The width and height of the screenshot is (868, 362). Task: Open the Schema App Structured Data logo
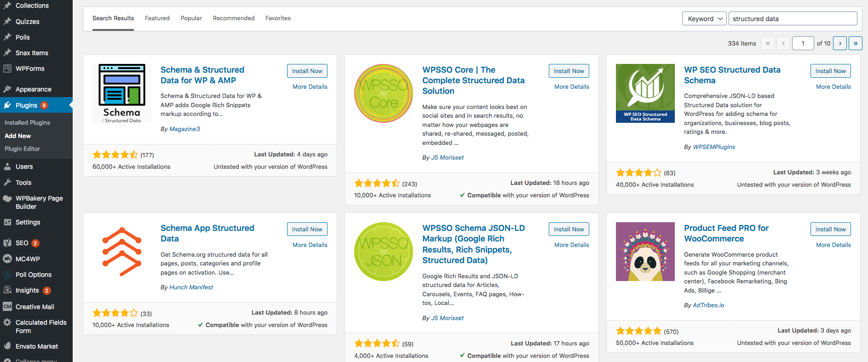(122, 252)
